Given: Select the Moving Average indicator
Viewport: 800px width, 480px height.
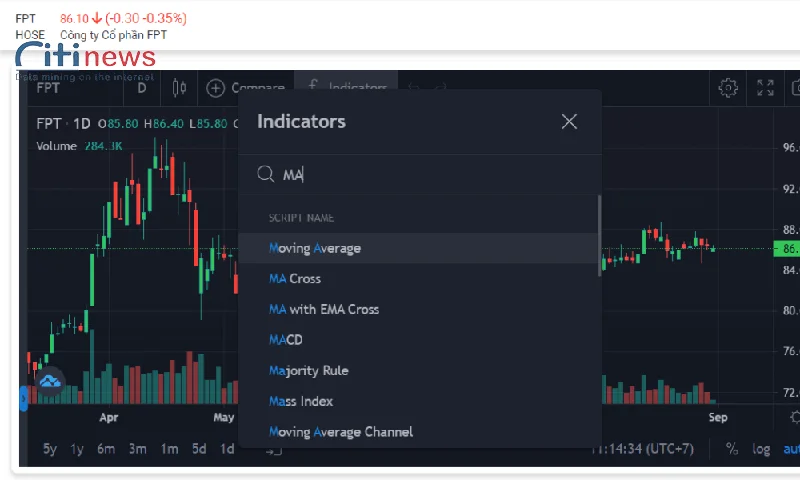Looking at the screenshot, I should tap(418, 248).
